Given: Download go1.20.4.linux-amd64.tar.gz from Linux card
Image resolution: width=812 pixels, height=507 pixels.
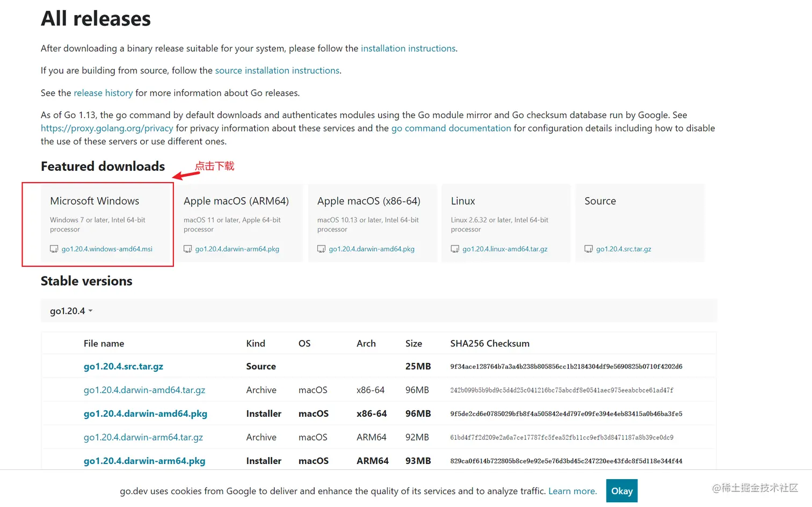Looking at the screenshot, I should (x=505, y=249).
